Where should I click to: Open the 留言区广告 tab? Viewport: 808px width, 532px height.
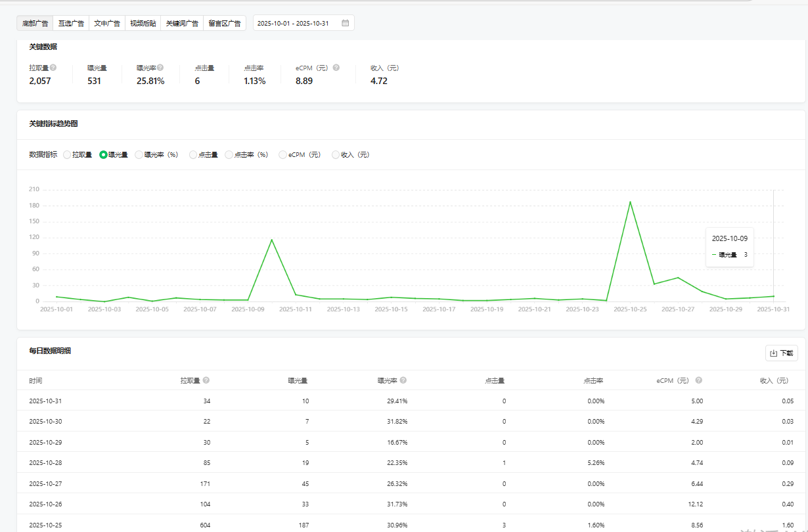(225, 23)
